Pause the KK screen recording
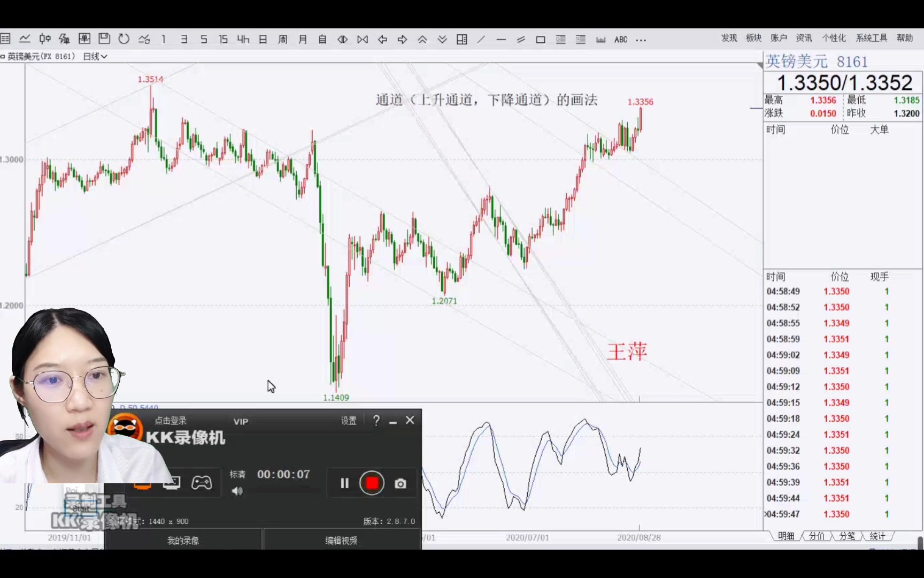Image resolution: width=924 pixels, height=578 pixels. pyautogui.click(x=344, y=483)
